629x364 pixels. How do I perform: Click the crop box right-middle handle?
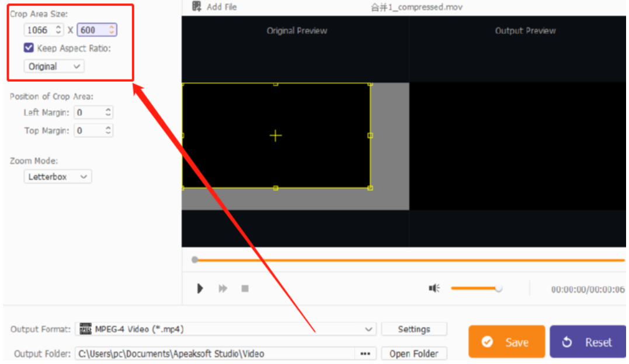(x=370, y=135)
